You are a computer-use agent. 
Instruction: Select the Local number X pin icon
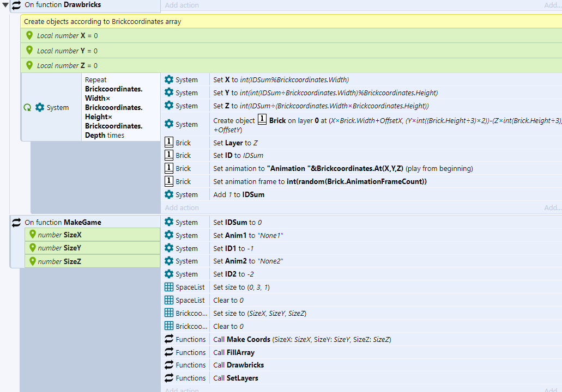tap(29, 35)
